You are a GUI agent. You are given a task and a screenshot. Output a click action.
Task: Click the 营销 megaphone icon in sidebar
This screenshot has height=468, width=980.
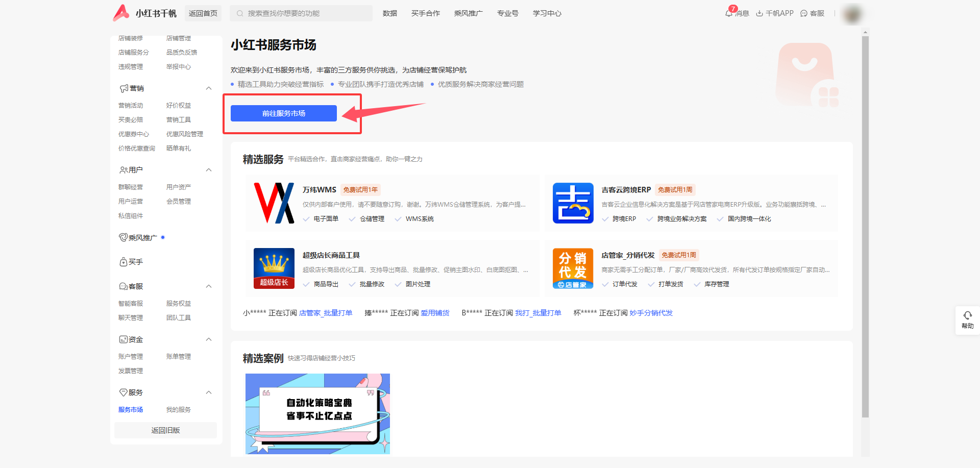click(x=124, y=88)
